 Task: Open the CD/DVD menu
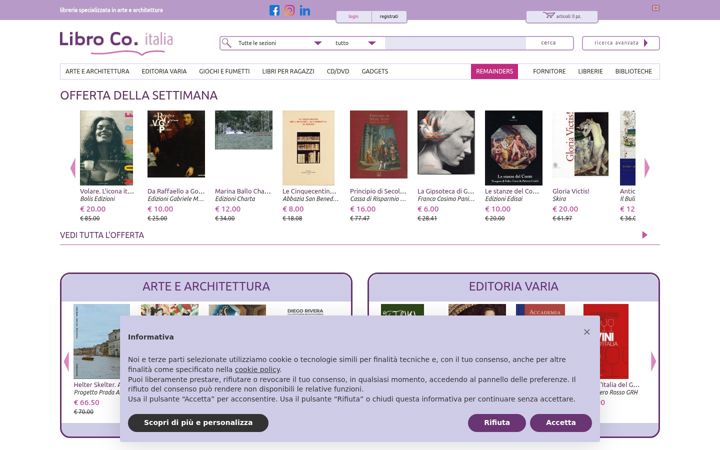pyautogui.click(x=338, y=71)
